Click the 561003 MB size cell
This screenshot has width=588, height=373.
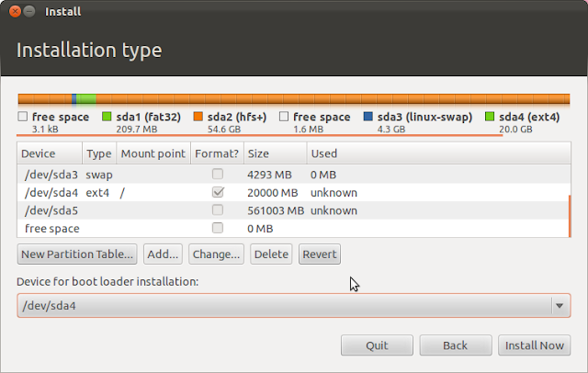point(276,210)
